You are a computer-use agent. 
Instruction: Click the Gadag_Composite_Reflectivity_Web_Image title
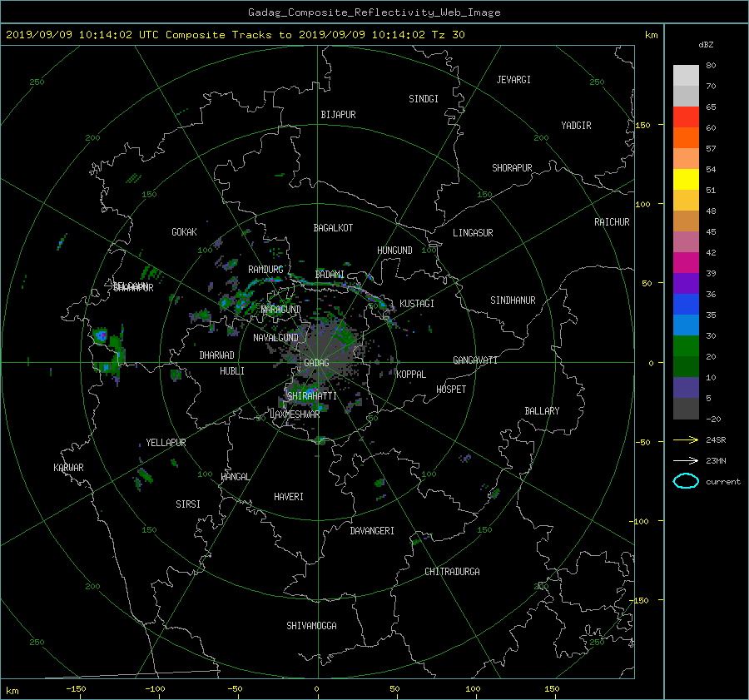[374, 12]
